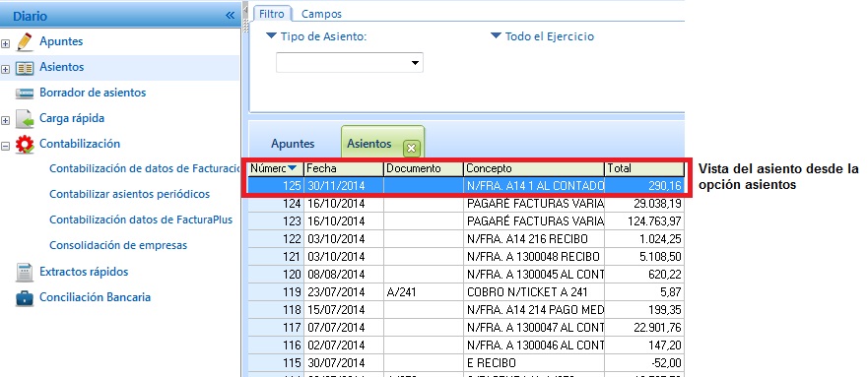Click total -52,00 cell
The image size is (868, 377).
point(644,363)
